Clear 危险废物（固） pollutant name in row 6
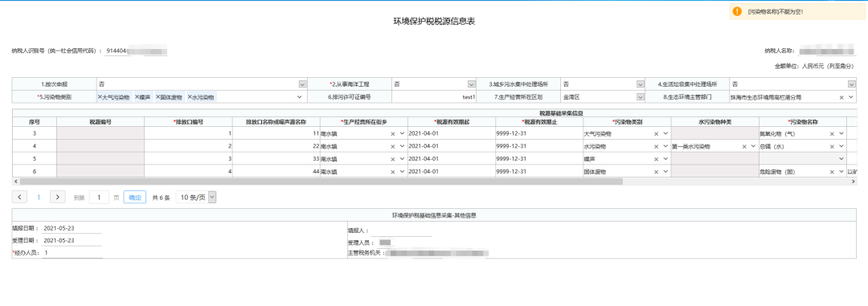 832,172
